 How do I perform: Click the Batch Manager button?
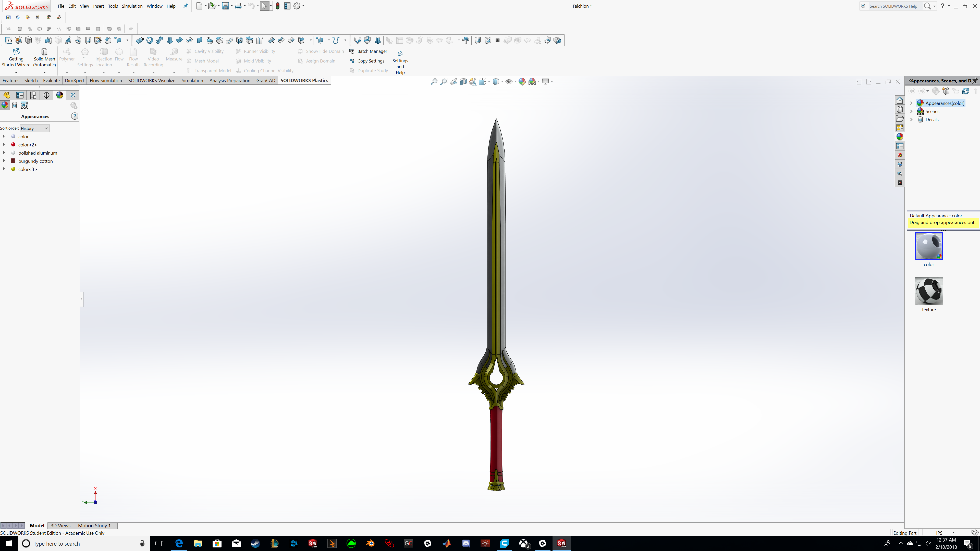pyautogui.click(x=368, y=51)
